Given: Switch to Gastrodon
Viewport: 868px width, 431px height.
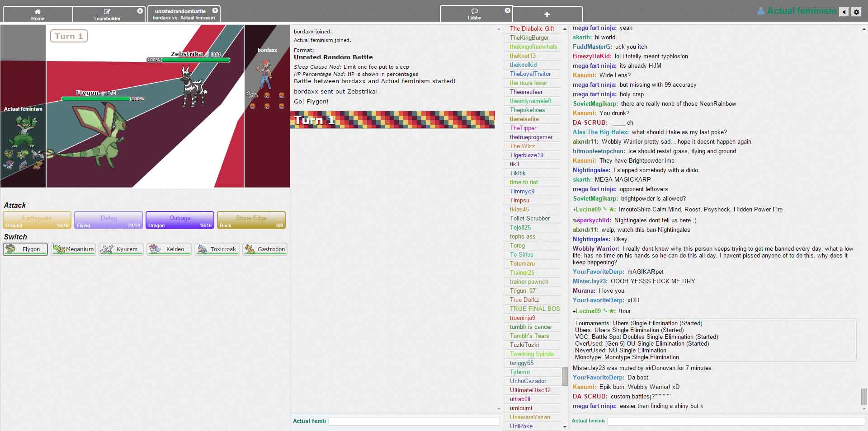Looking at the screenshot, I should pos(265,249).
